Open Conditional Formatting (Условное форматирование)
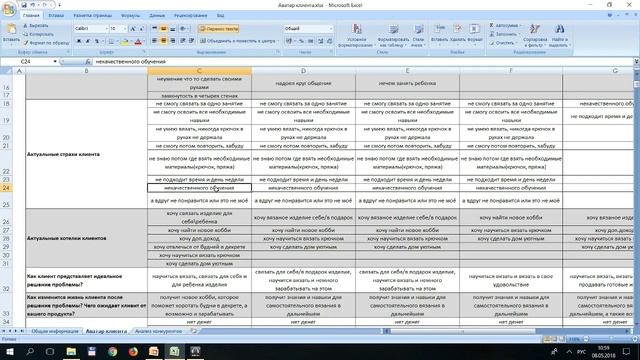 tap(357, 35)
